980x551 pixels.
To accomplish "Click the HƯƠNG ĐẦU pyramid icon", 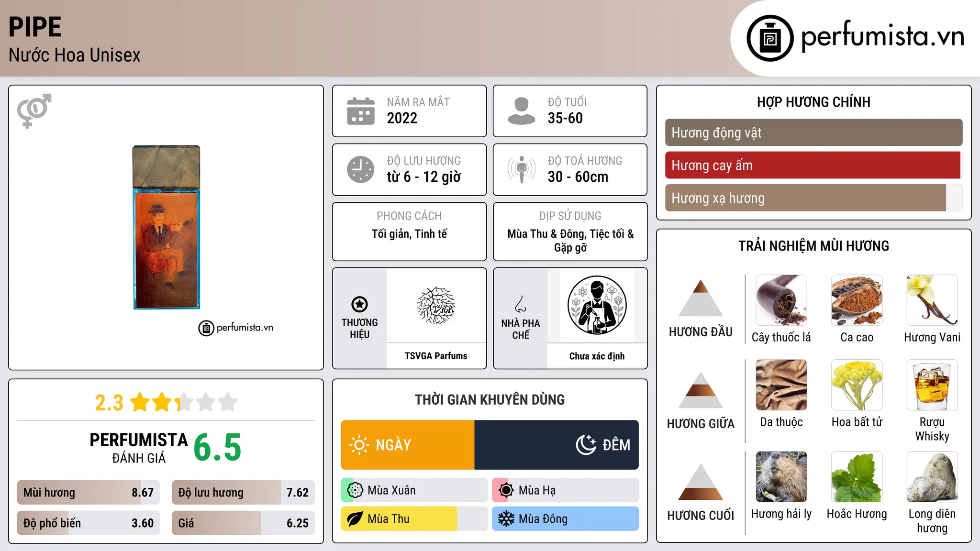I will (701, 298).
